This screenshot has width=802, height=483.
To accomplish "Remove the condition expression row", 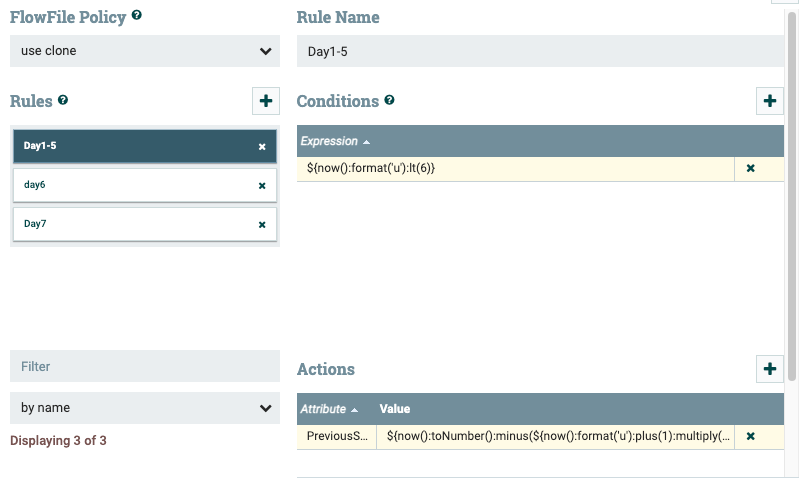I will tap(750, 168).
